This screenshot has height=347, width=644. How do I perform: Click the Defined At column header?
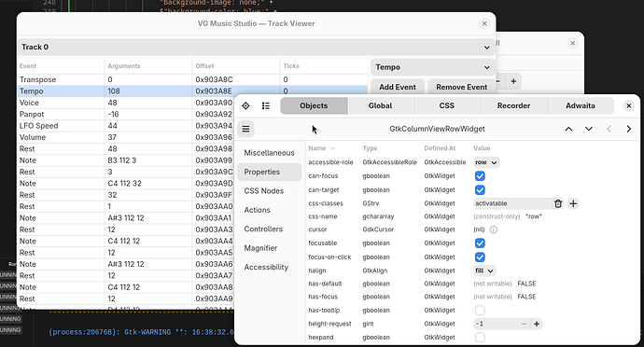[x=440, y=148]
